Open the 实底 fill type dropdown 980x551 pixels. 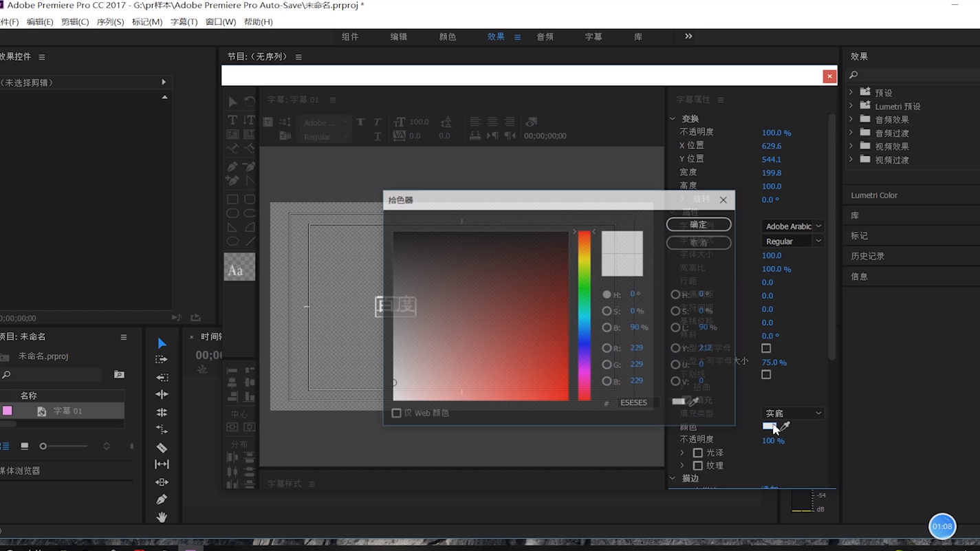tap(793, 413)
